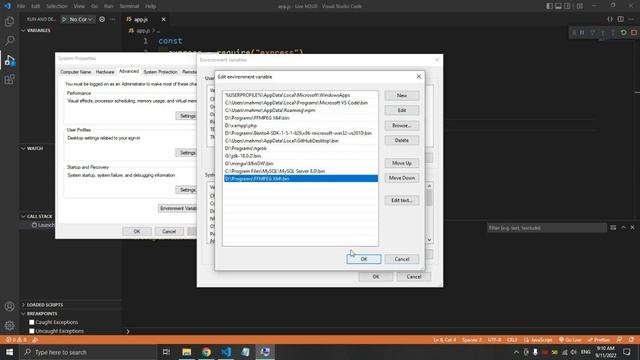Image resolution: width=640 pixels, height=360 pixels.
Task: Stop debugging with the red square icon
Action: click(x=633, y=32)
